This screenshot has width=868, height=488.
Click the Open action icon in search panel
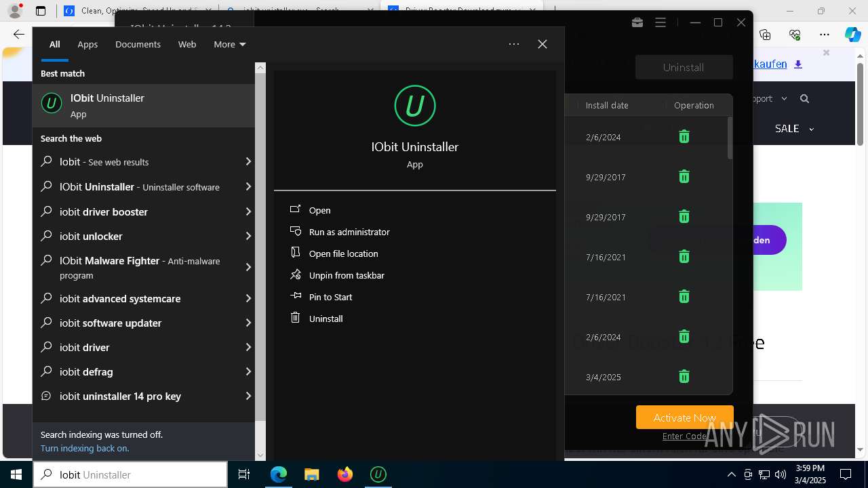295,209
